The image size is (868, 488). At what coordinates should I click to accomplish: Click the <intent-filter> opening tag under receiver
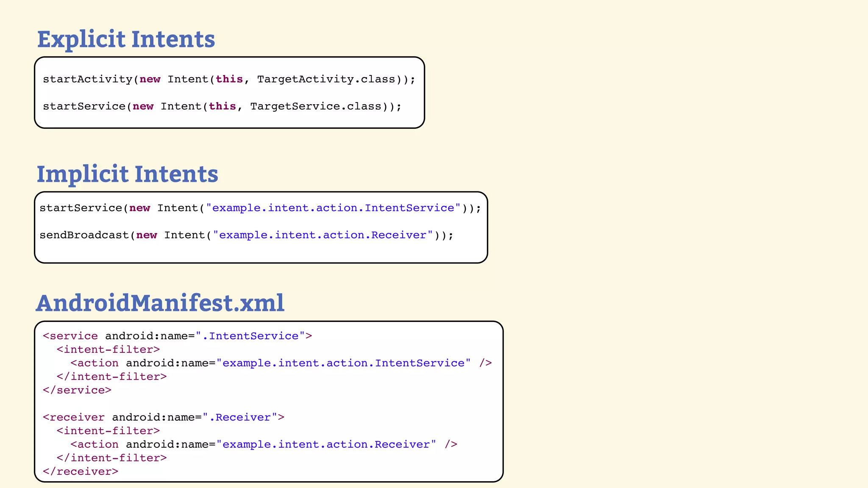click(x=108, y=431)
